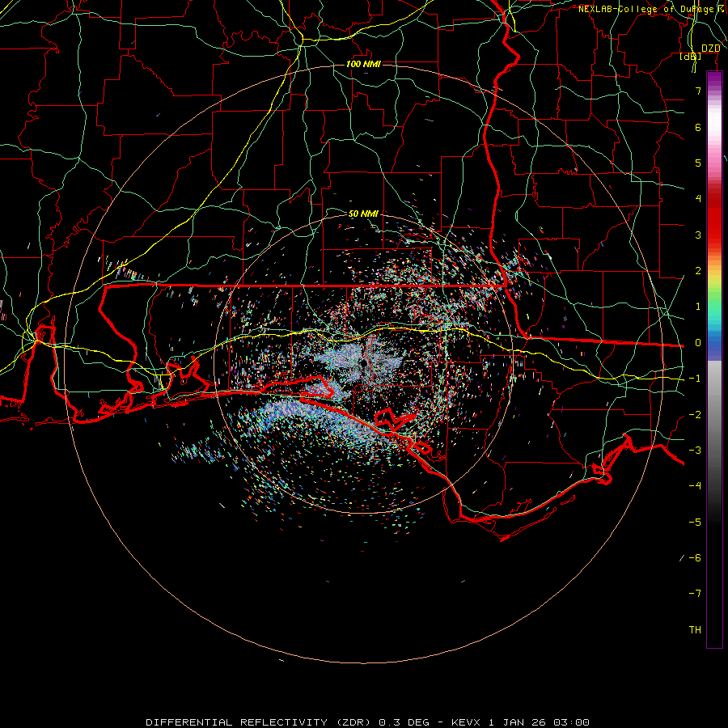Click the 0 value on color scale
The height and width of the screenshot is (728, 728).
tap(698, 343)
